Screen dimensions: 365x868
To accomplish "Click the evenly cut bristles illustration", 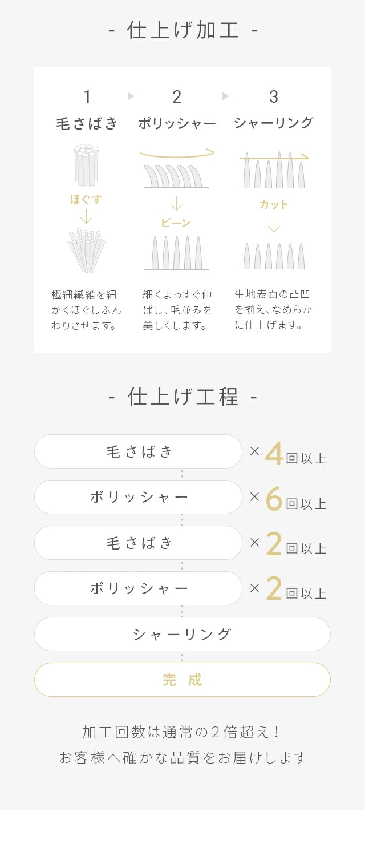I will coord(274,256).
